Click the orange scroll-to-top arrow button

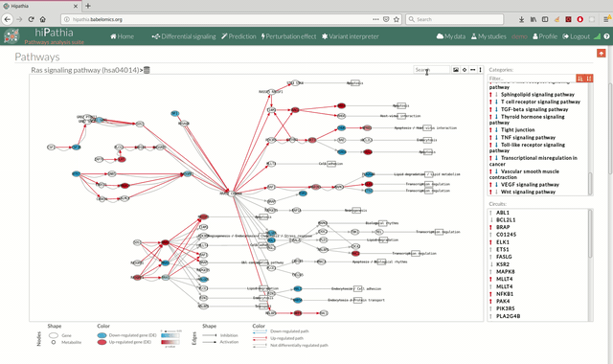pyautogui.click(x=602, y=54)
